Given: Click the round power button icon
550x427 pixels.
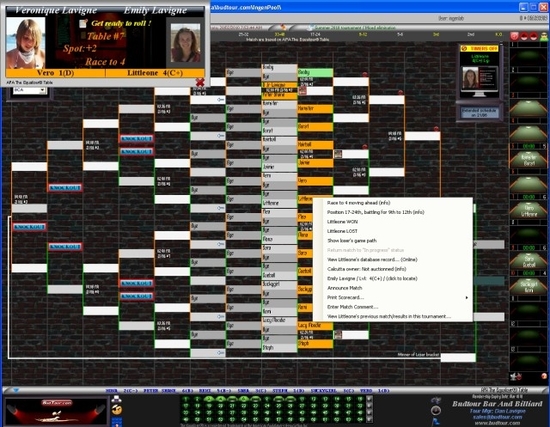Looking at the screenshot, I should [436, 411].
